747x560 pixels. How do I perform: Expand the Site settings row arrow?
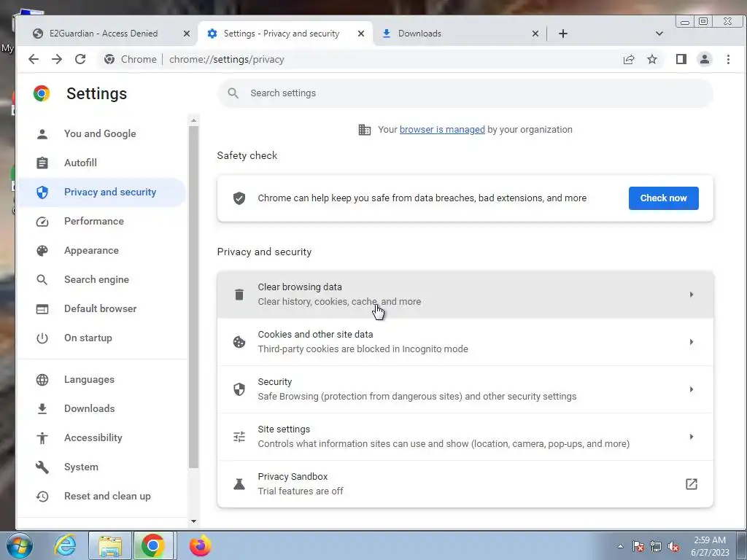692,437
